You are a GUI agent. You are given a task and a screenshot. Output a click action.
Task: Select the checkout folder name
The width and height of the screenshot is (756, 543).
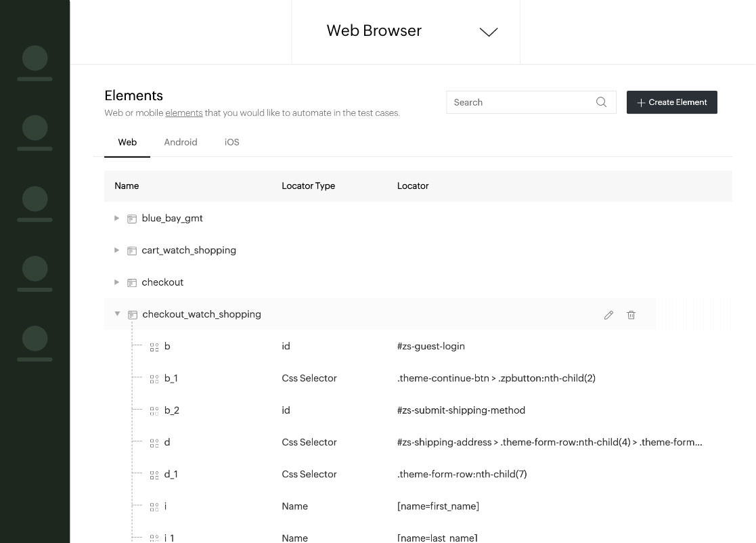[162, 282]
